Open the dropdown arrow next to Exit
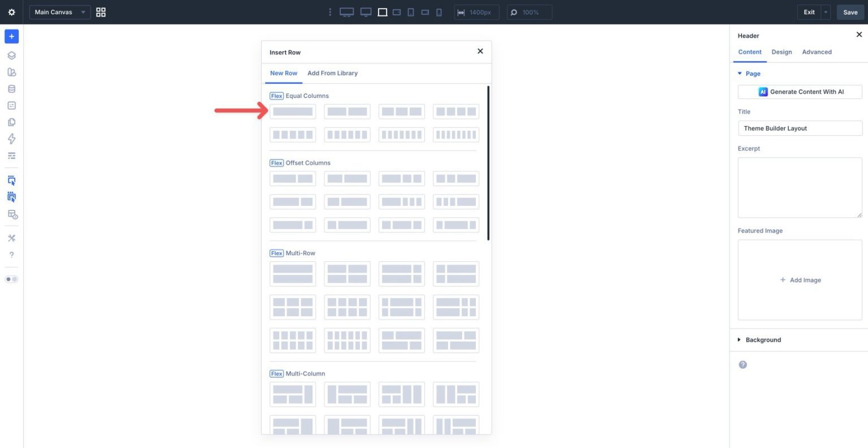The width and height of the screenshot is (868, 448). 826,12
